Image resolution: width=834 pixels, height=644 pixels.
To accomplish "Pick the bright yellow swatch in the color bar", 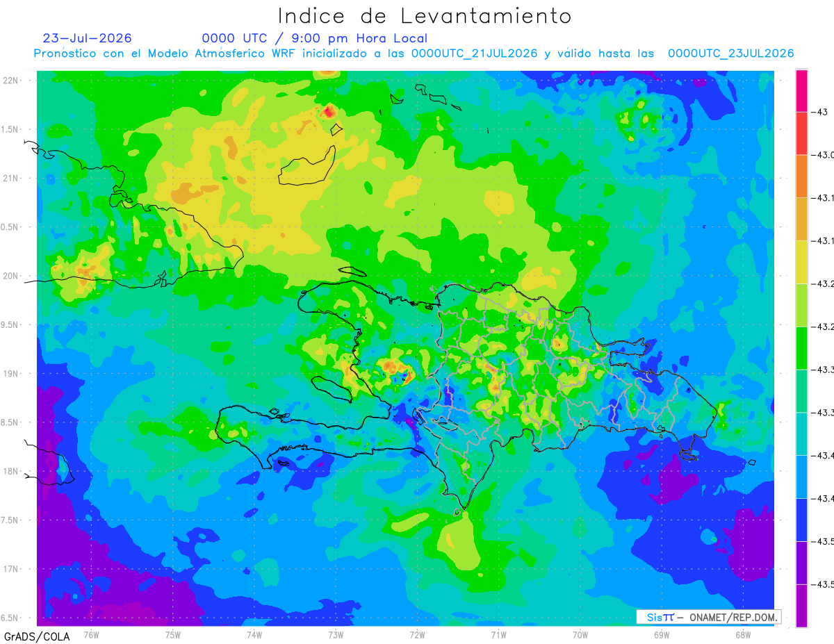I will 801,262.
